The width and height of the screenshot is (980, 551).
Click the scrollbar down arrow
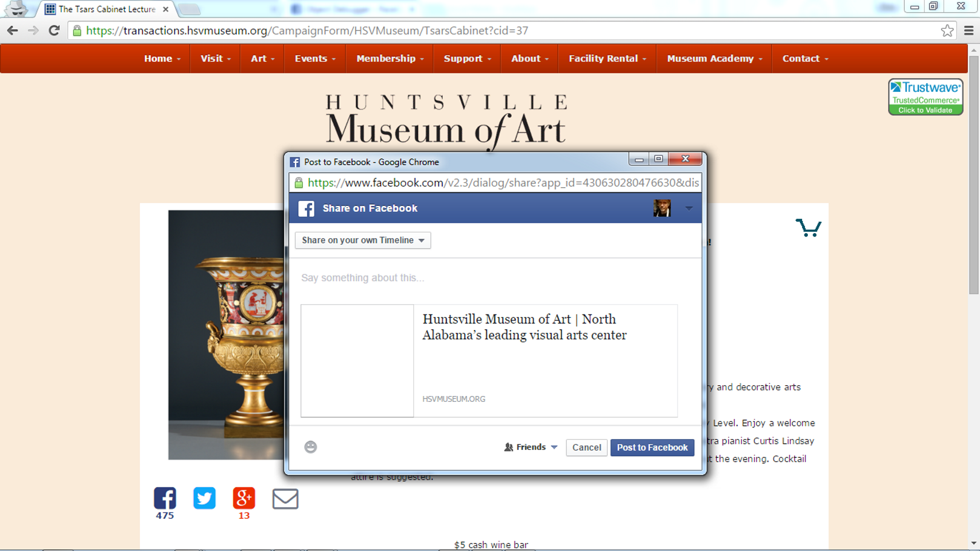click(974, 543)
